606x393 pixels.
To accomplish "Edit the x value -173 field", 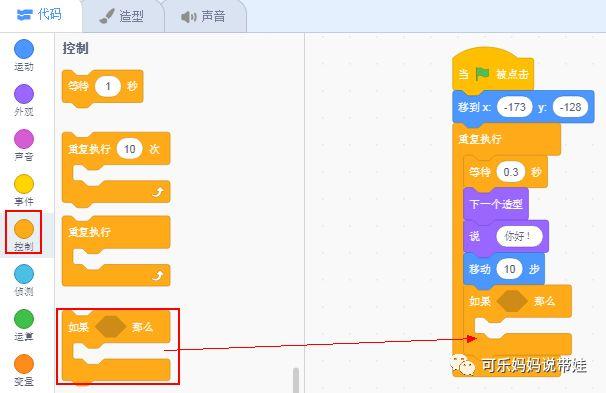I will tap(514, 107).
